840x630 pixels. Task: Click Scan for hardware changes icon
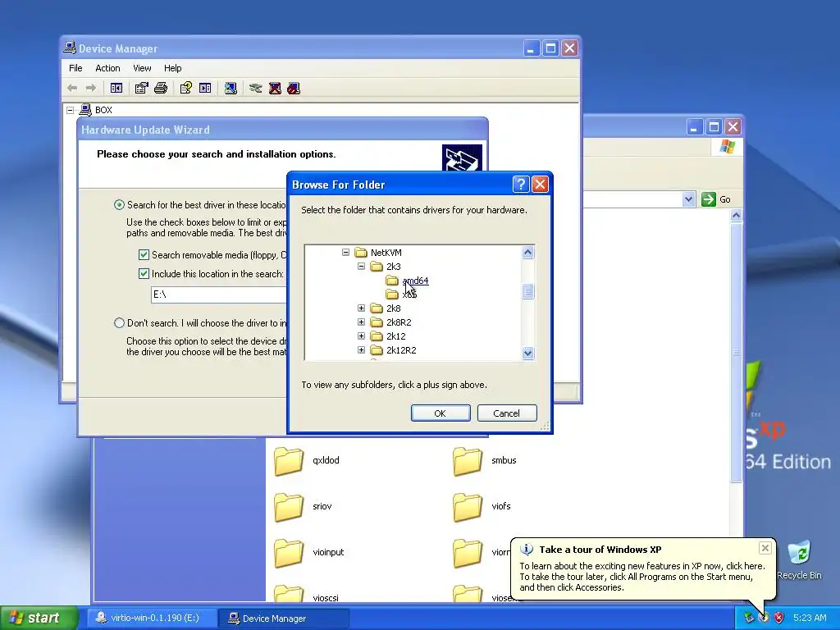point(231,88)
